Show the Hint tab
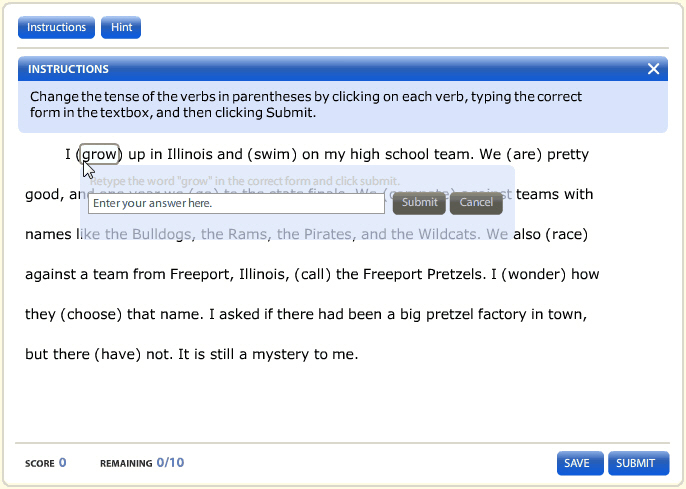The image size is (686, 489). point(121,28)
